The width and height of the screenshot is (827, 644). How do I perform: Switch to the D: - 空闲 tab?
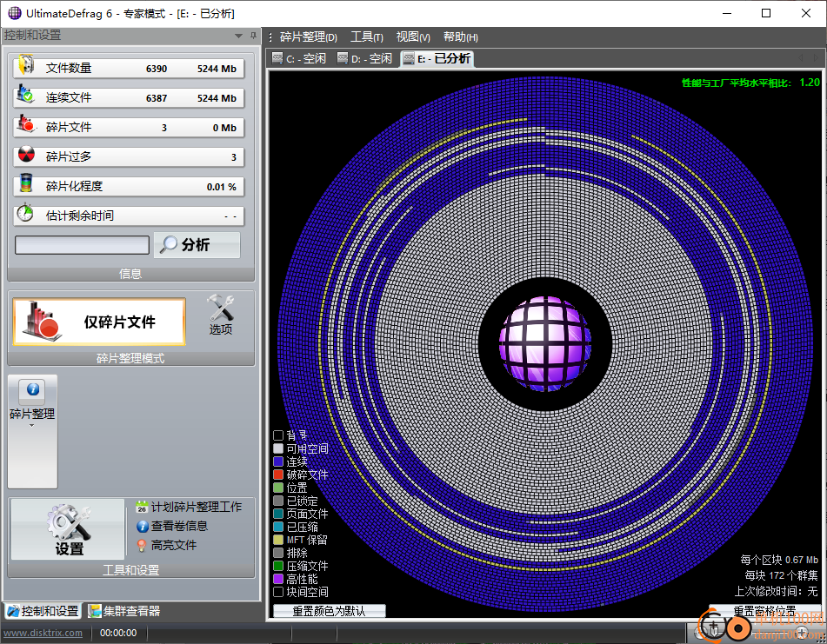coord(365,58)
